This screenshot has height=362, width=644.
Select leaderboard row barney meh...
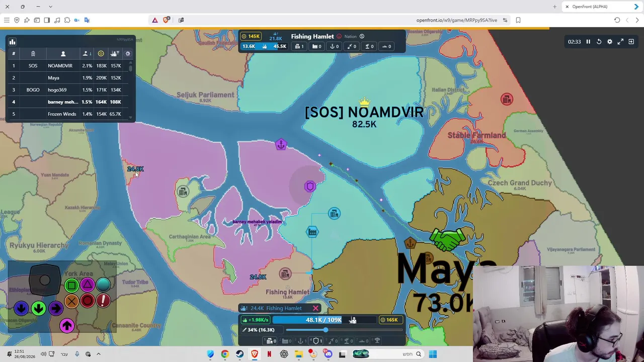click(67, 102)
